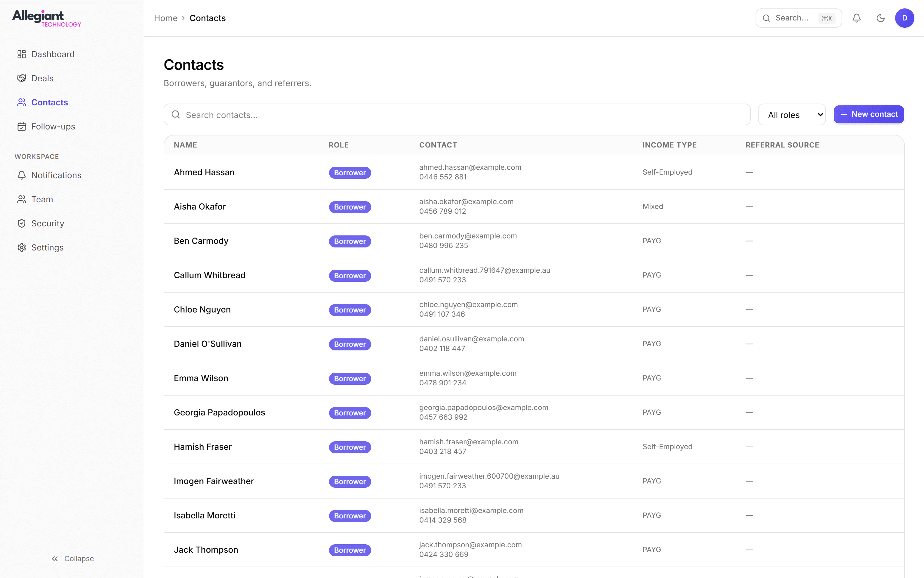Click the Notifications bell icon in sidebar
Image resolution: width=924 pixels, height=578 pixels.
pyautogui.click(x=21, y=175)
